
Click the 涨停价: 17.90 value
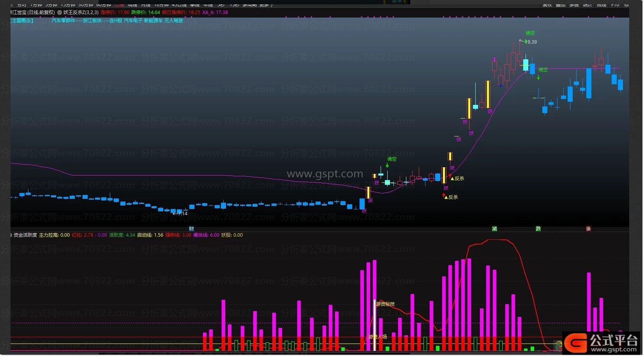[x=115, y=12]
